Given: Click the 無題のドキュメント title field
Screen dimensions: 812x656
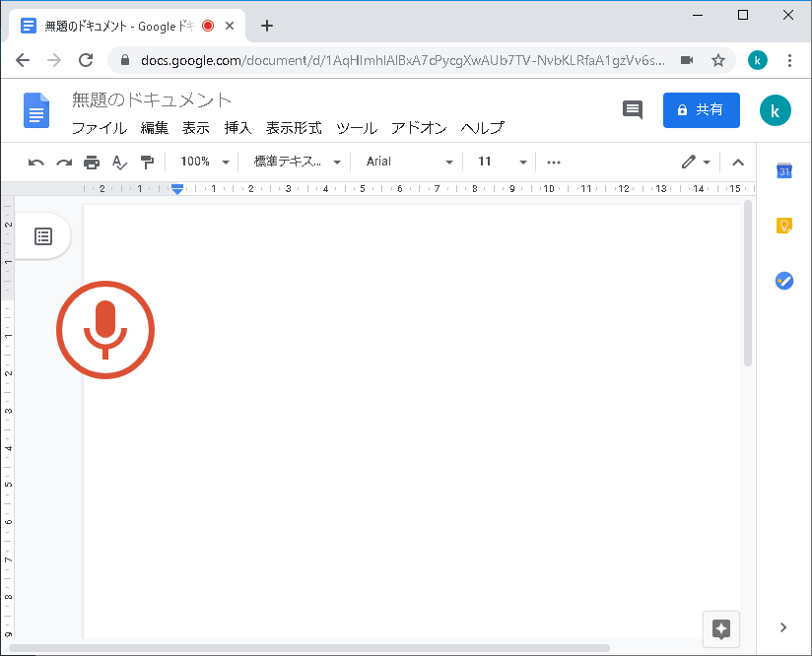Looking at the screenshot, I should 152,100.
